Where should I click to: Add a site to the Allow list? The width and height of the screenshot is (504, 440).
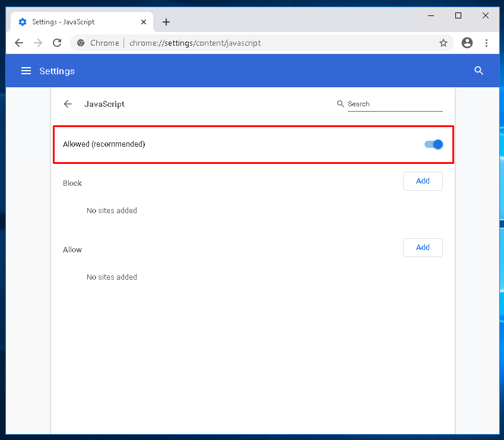423,248
